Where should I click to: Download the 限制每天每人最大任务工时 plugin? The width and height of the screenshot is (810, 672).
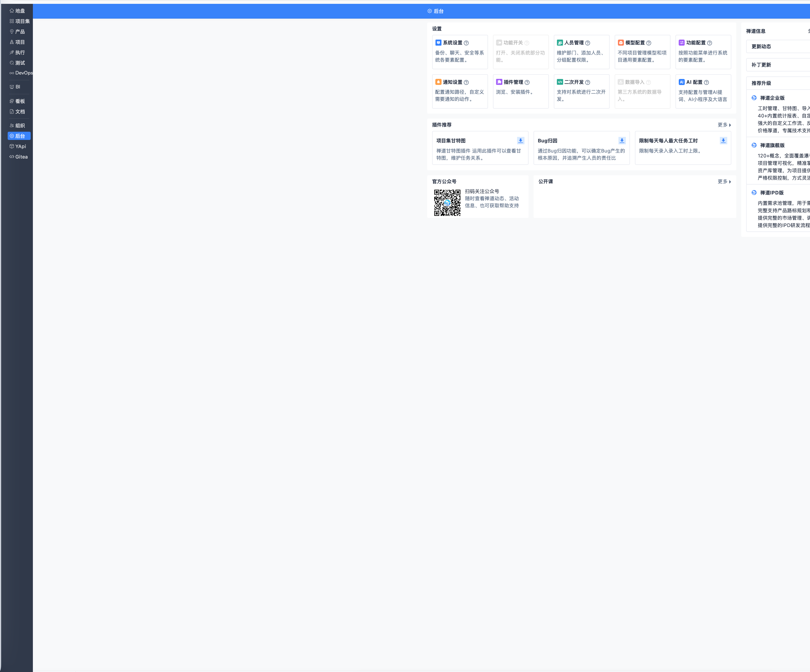pyautogui.click(x=723, y=141)
